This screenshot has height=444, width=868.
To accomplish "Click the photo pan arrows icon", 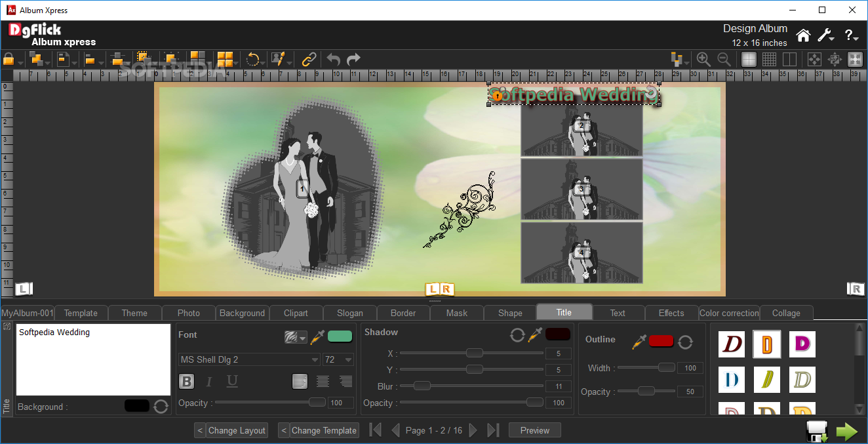I will click(835, 59).
